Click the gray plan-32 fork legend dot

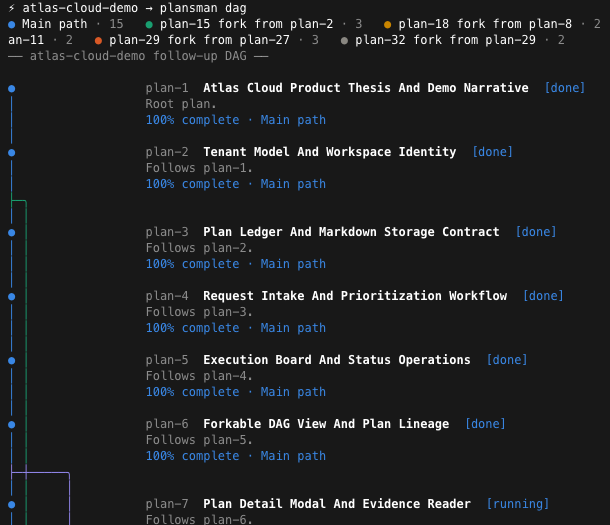pos(344,40)
